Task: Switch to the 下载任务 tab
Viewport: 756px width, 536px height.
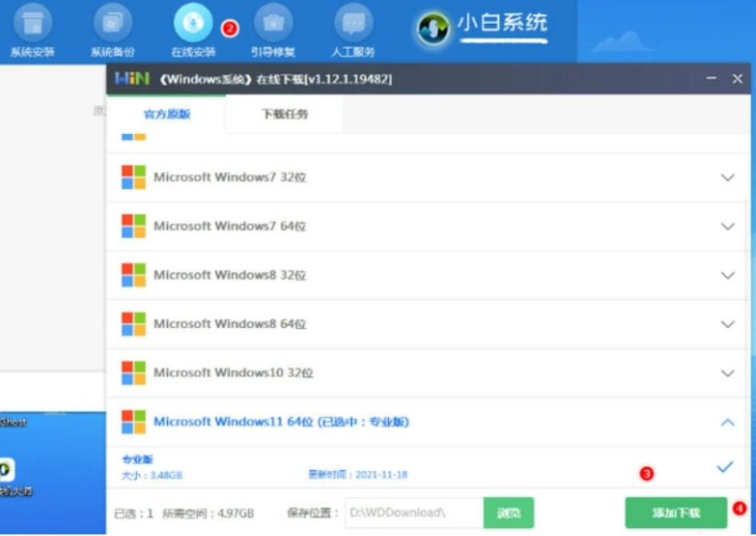Action: (x=284, y=114)
